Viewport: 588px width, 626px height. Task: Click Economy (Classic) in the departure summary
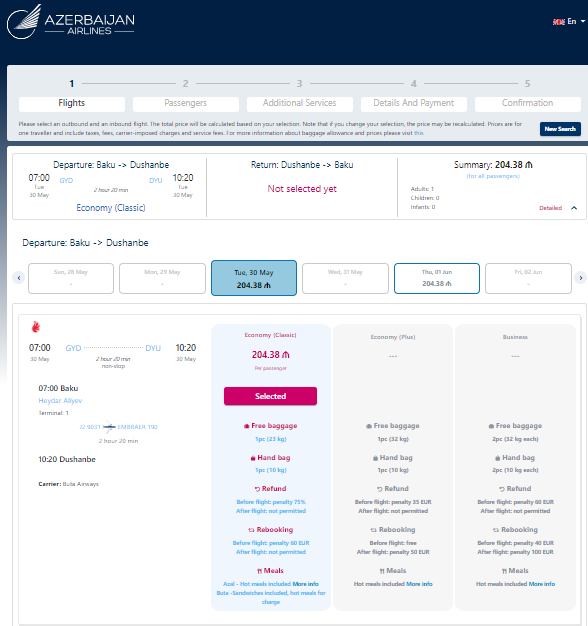point(111,208)
